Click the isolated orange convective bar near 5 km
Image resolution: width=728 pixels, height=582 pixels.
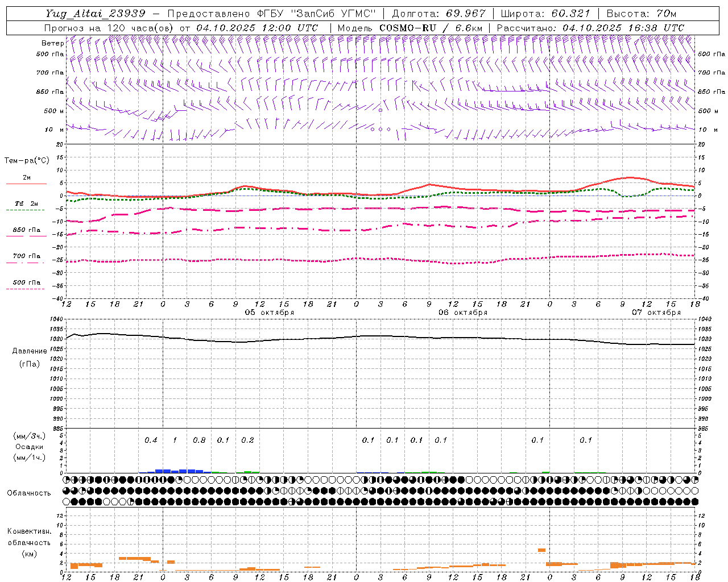541,550
